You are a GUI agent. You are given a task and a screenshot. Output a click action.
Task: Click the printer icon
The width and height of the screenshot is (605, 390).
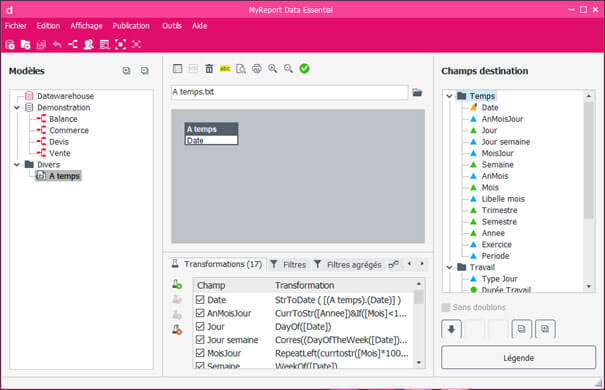(x=257, y=69)
